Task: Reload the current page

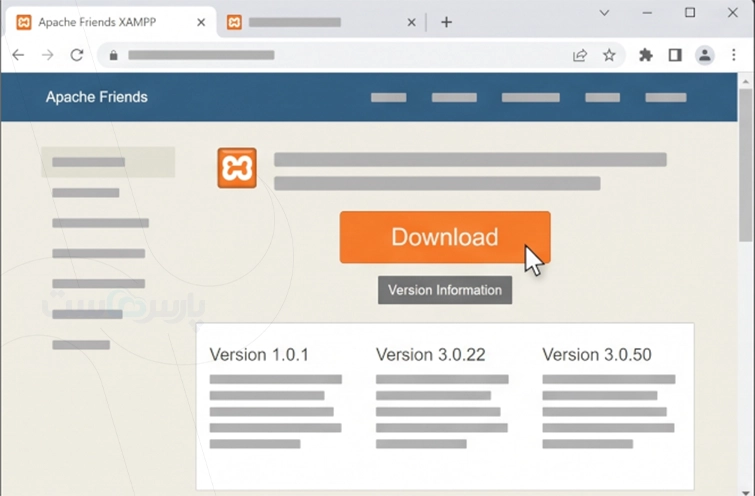Action: point(77,55)
